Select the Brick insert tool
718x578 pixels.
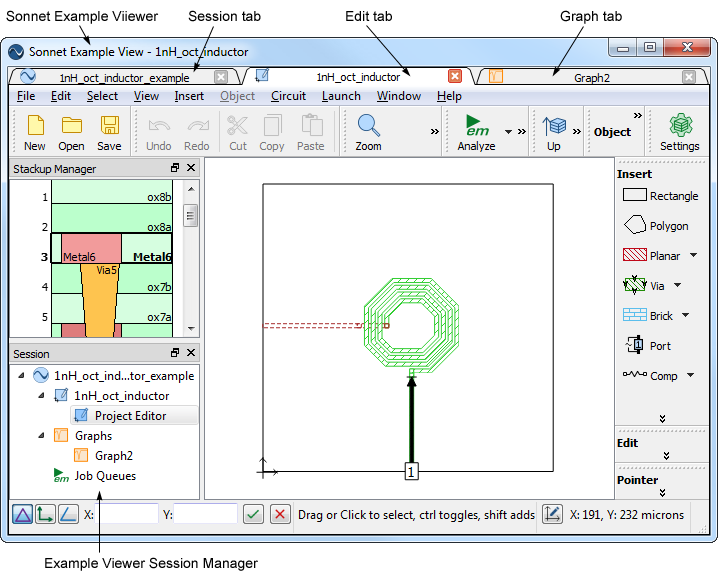(x=647, y=316)
